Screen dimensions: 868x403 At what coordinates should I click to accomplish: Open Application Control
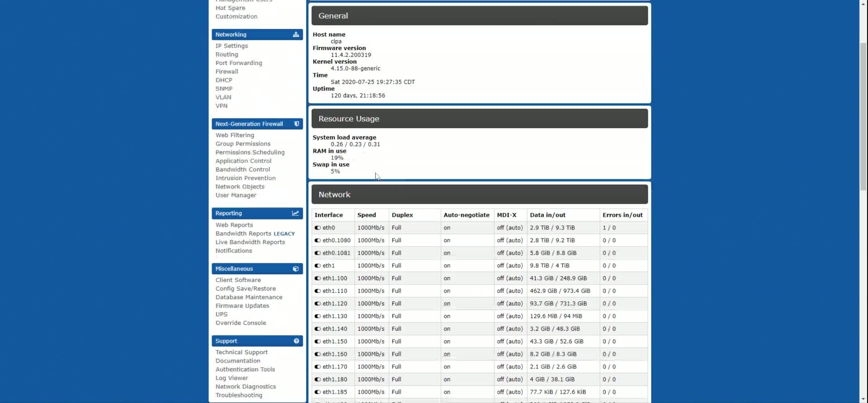pyautogui.click(x=243, y=161)
